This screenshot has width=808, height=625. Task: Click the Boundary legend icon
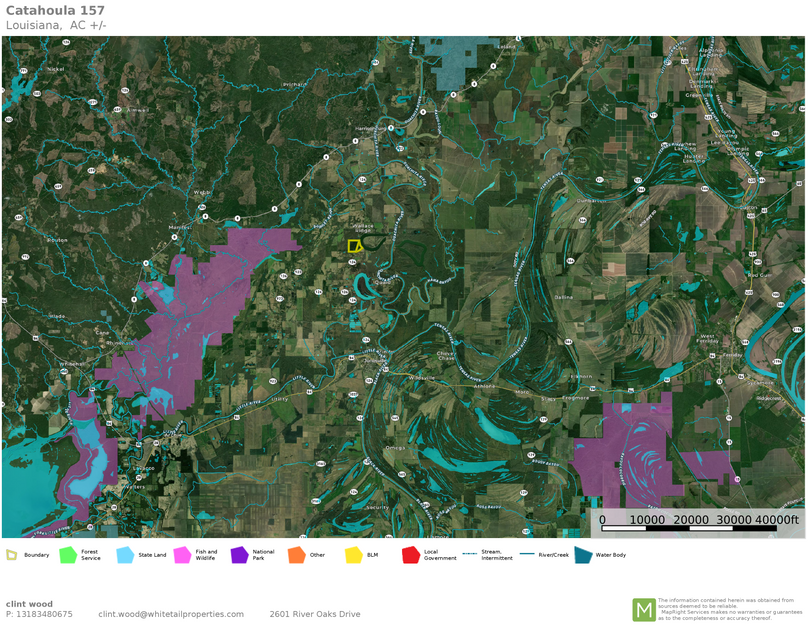(11, 555)
